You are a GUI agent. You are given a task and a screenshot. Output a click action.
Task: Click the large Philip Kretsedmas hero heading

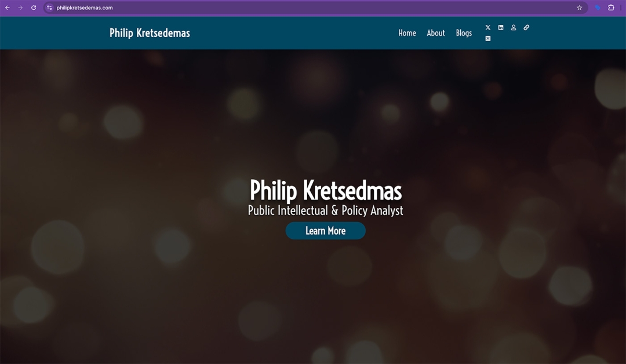tap(326, 190)
